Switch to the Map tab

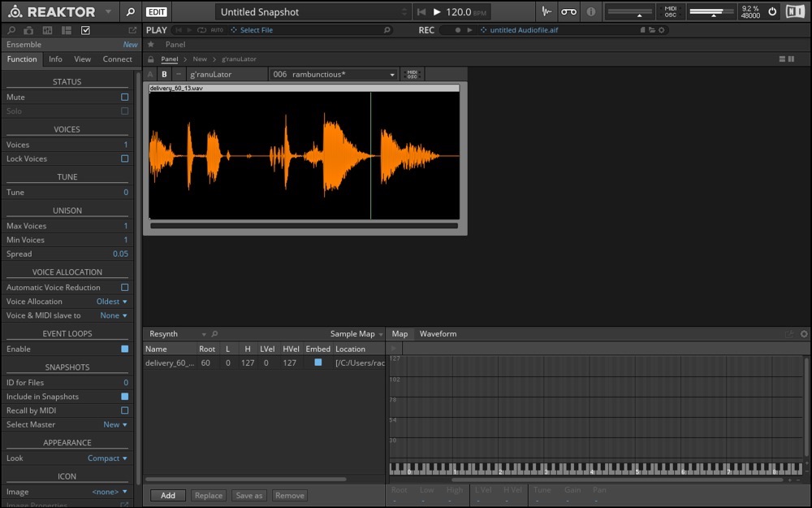click(x=400, y=334)
